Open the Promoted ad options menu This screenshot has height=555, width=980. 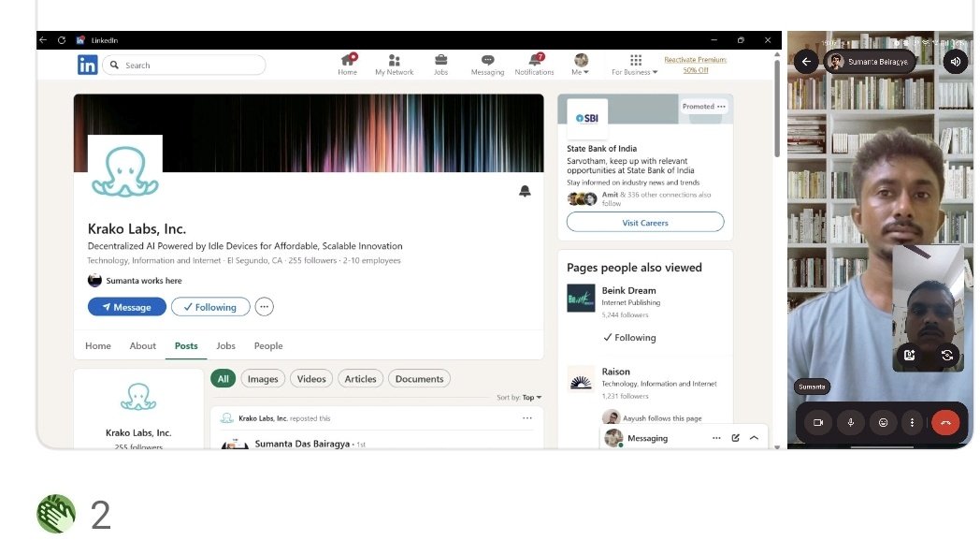[x=721, y=107]
